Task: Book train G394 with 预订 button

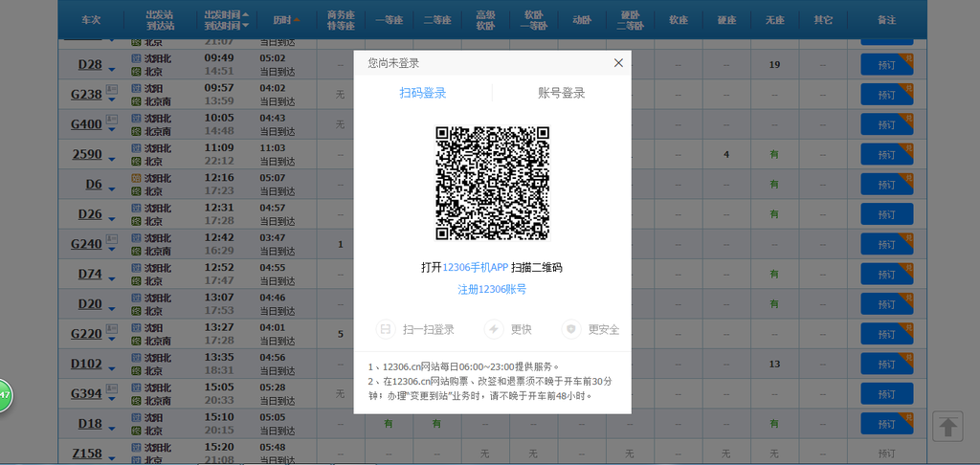Action: click(x=887, y=394)
